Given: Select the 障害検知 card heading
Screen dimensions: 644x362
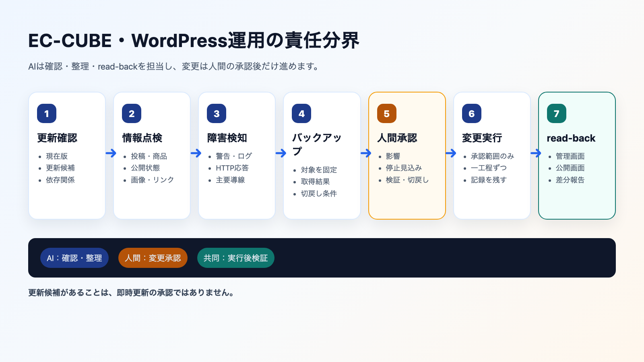Looking at the screenshot, I should click(227, 138).
